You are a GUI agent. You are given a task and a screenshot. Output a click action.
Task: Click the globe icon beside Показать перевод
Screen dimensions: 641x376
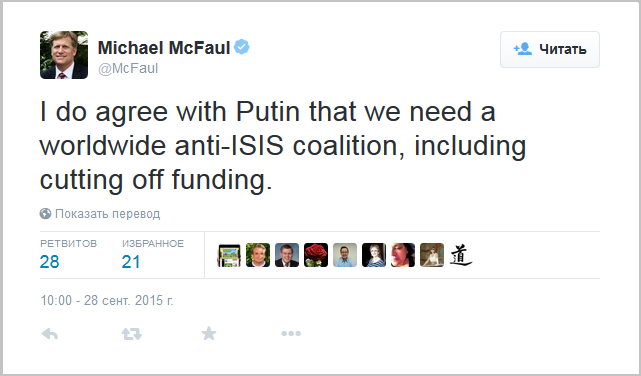click(45, 213)
